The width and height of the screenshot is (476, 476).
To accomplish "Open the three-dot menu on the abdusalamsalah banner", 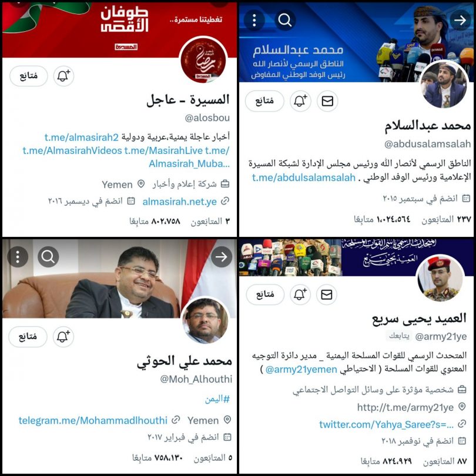I will [254, 20].
